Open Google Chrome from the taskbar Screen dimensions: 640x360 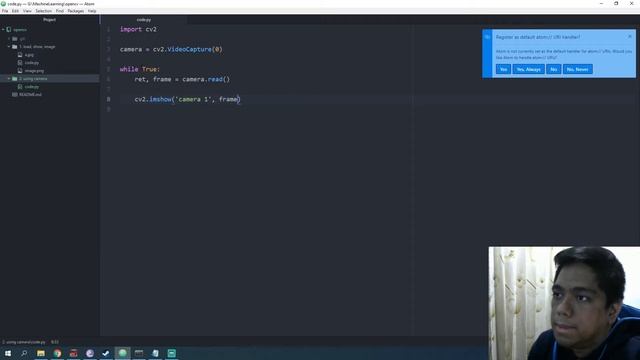pyautogui.click(x=57, y=353)
